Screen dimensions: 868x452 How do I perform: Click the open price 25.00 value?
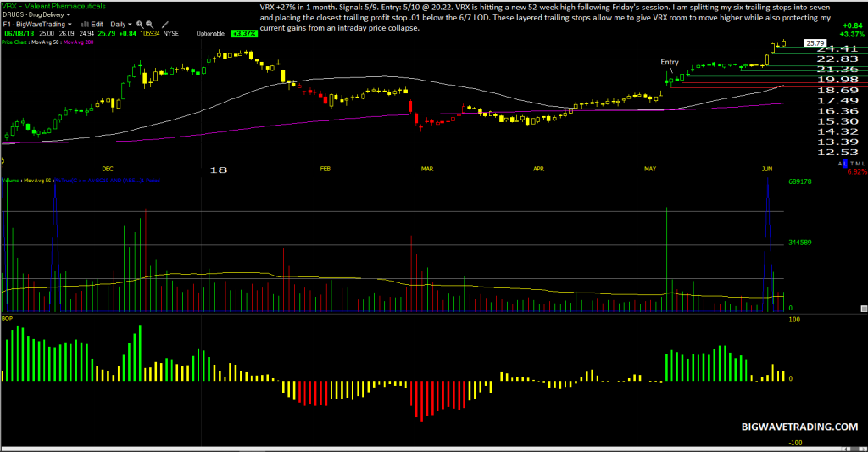click(x=47, y=34)
